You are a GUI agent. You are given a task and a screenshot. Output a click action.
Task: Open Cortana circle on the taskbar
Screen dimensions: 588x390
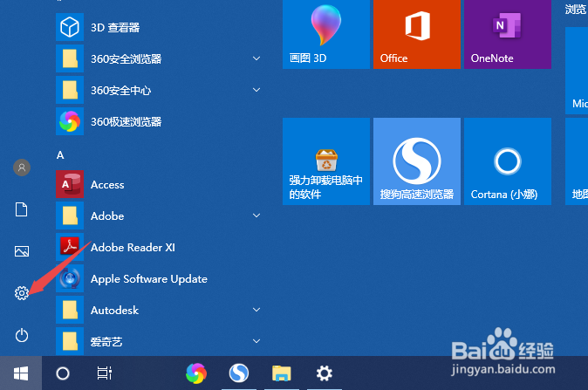[x=63, y=373]
